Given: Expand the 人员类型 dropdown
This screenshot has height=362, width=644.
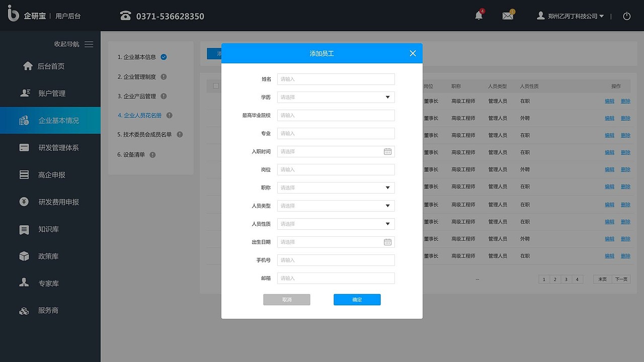Looking at the screenshot, I should coord(336,206).
